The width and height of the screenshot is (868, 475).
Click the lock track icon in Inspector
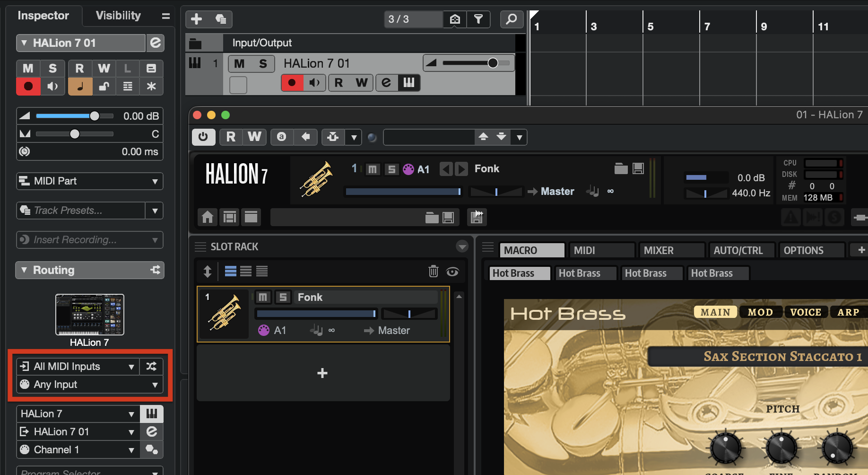(x=104, y=86)
